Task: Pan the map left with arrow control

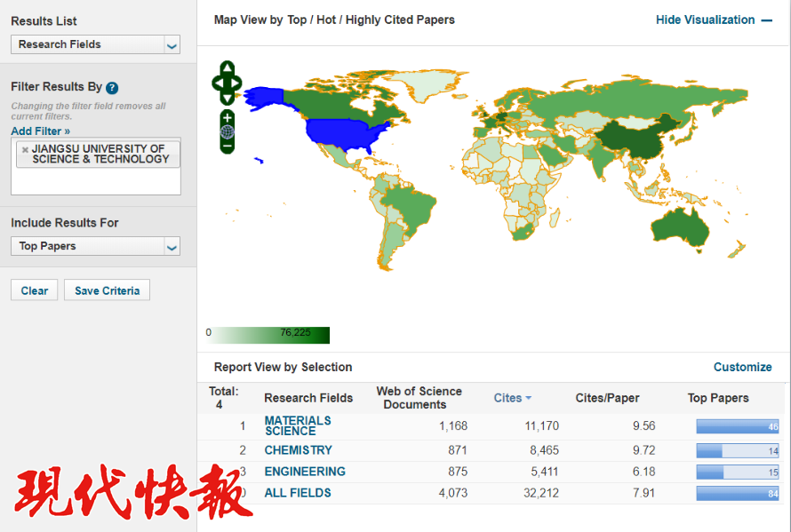Action: click(x=217, y=83)
